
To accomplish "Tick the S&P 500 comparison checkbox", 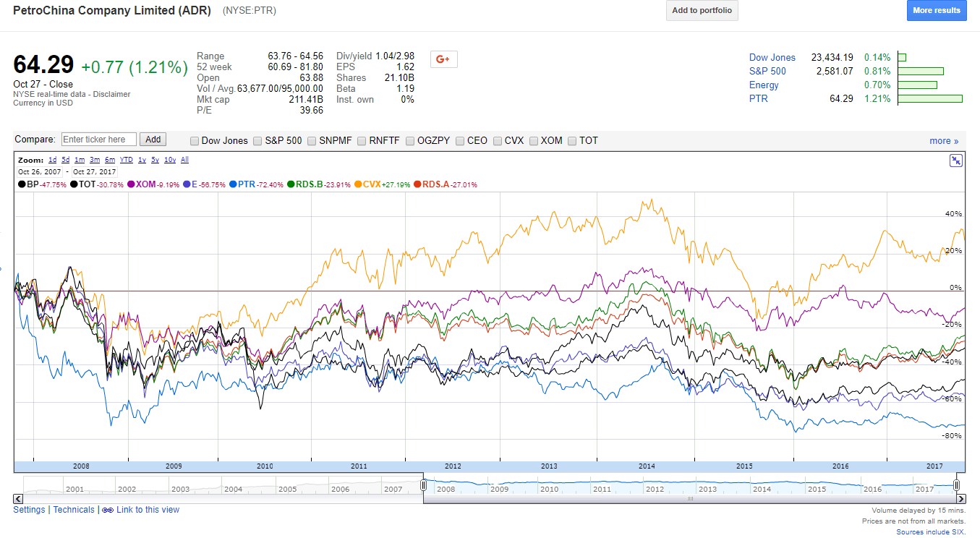I will 257,141.
